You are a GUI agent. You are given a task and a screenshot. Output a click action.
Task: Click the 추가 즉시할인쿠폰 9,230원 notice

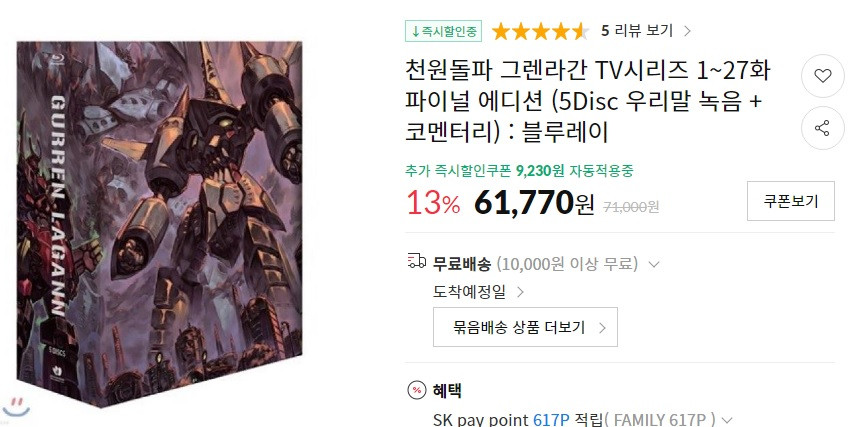click(x=520, y=171)
